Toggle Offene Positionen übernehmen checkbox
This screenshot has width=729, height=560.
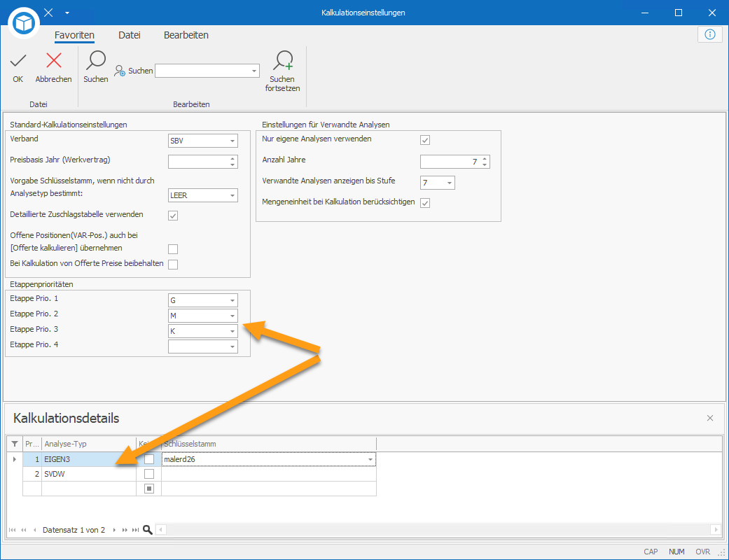pyautogui.click(x=173, y=249)
